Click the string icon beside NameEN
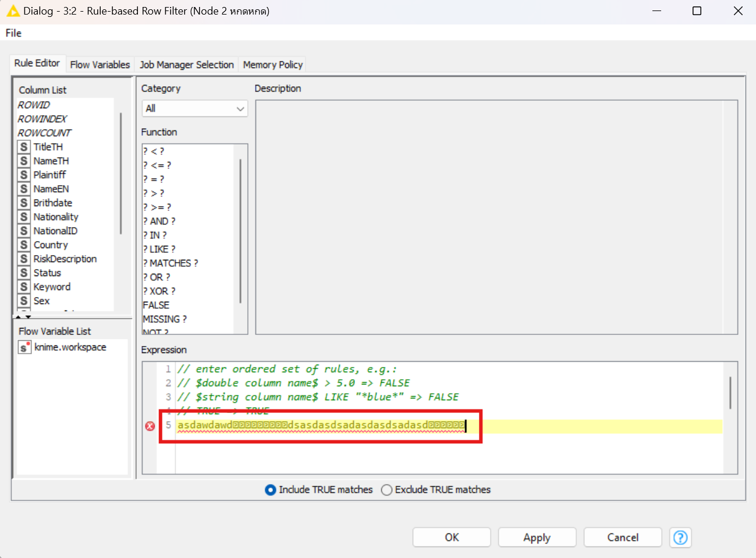756x558 pixels. tap(24, 189)
